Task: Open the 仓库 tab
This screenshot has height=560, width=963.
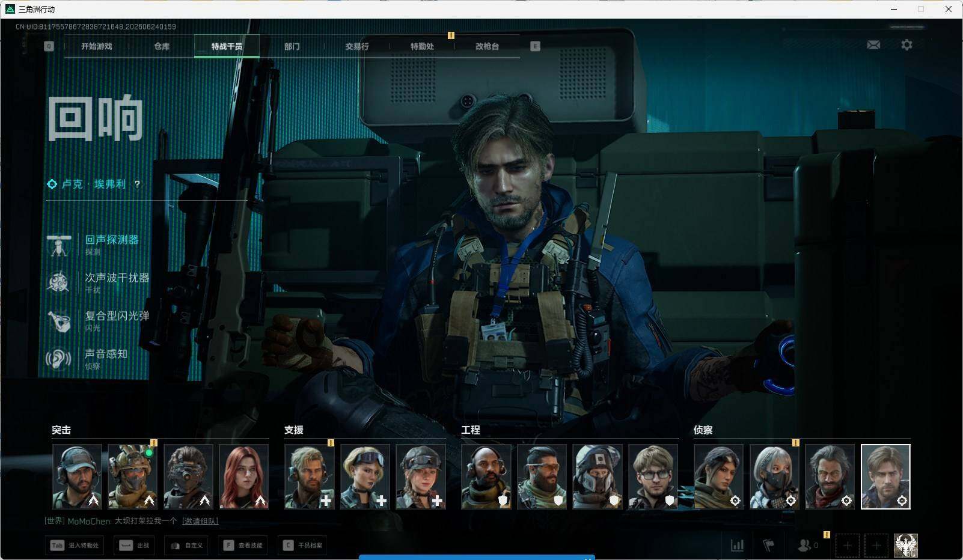Action: 162,46
